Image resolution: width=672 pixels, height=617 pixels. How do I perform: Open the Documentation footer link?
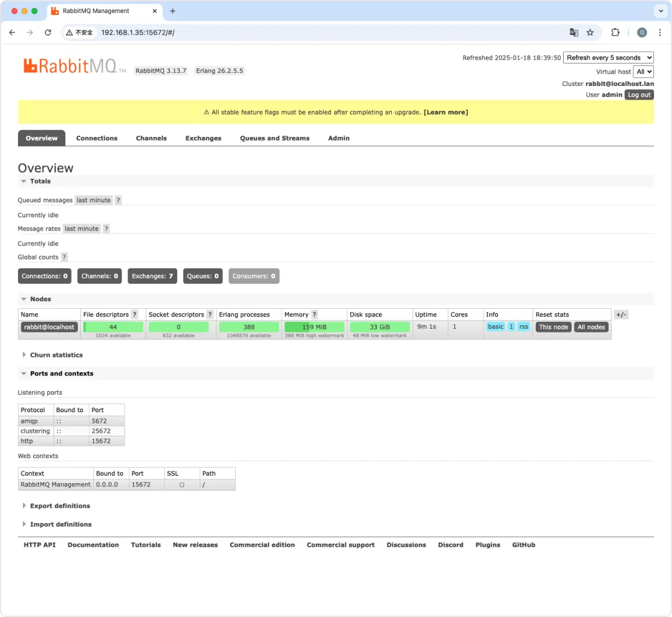pos(93,545)
